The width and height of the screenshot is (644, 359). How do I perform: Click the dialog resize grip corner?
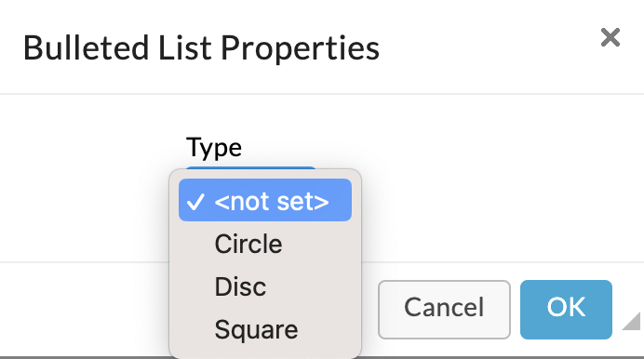point(632,321)
